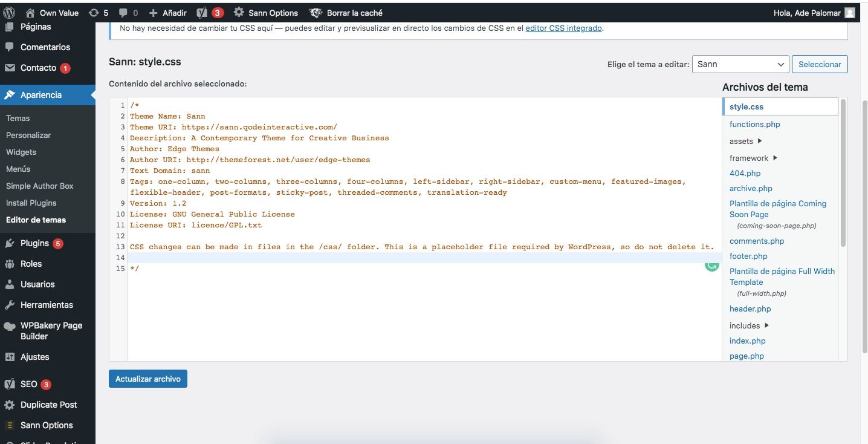Click the Duplicate Post gear icon
The width and height of the screenshot is (868, 444).
pos(10,405)
